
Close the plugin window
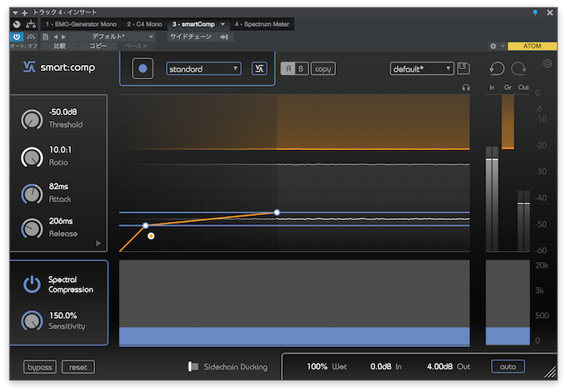(549, 13)
